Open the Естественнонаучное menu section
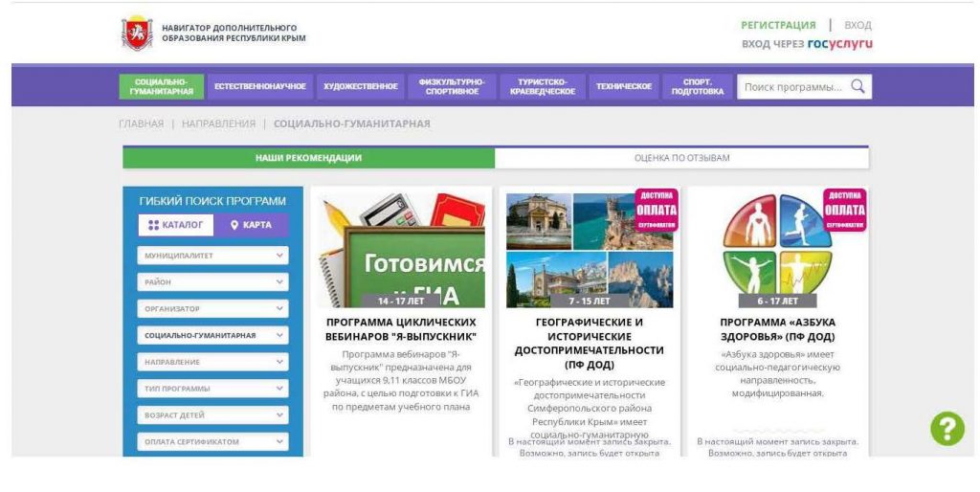 coord(259,87)
